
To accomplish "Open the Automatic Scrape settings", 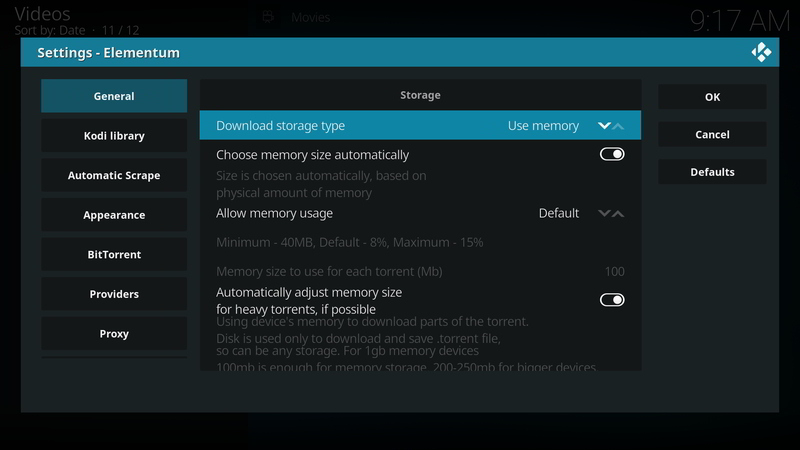I will click(114, 176).
